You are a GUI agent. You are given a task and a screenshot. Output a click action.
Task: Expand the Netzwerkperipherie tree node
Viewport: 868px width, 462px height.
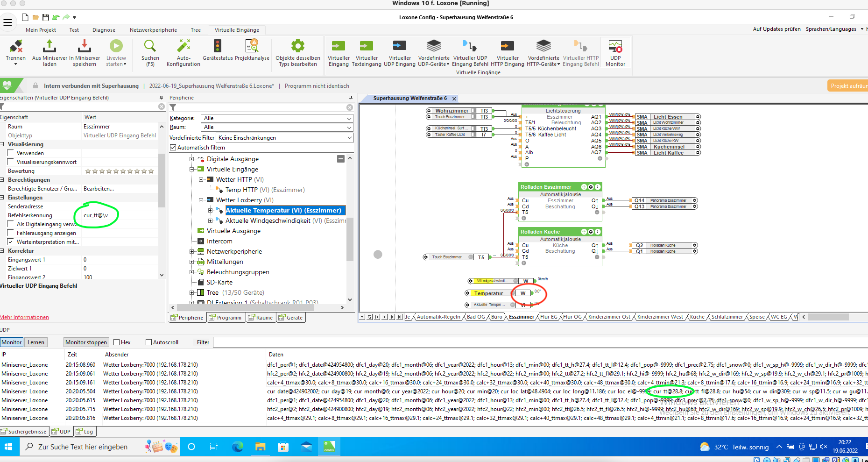pyautogui.click(x=191, y=252)
